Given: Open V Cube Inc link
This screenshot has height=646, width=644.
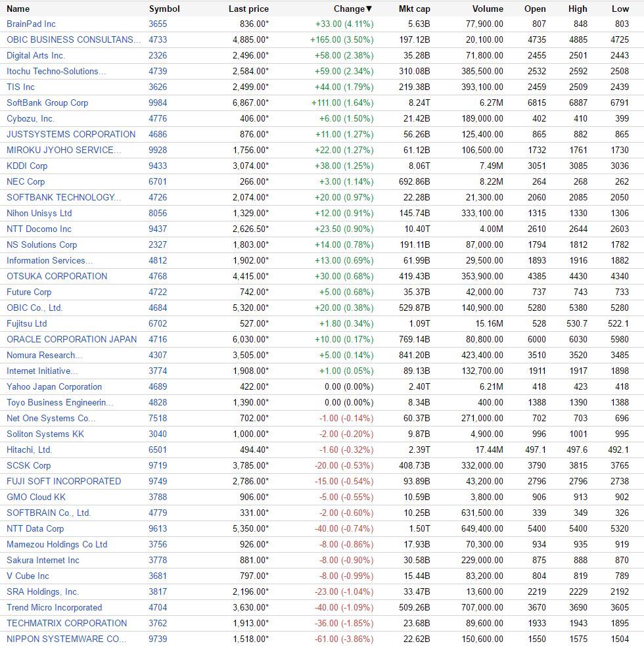Looking at the screenshot, I should click(28, 576).
